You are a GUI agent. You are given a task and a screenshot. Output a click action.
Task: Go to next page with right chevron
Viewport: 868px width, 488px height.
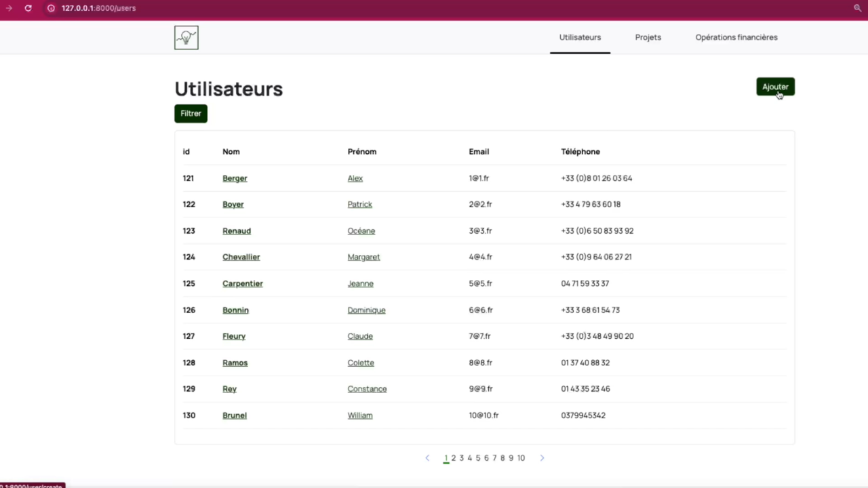click(x=542, y=457)
